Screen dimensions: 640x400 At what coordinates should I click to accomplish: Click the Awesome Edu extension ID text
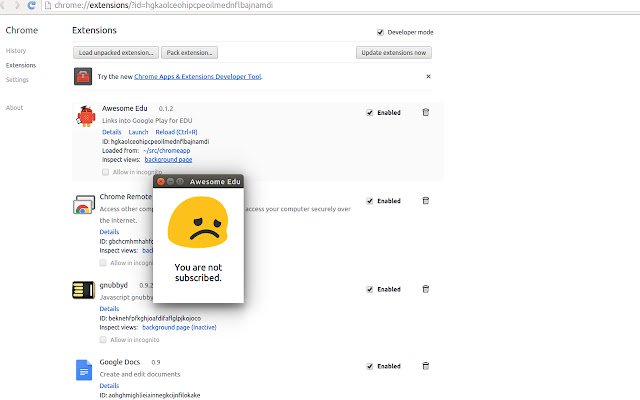pyautogui.click(x=156, y=142)
